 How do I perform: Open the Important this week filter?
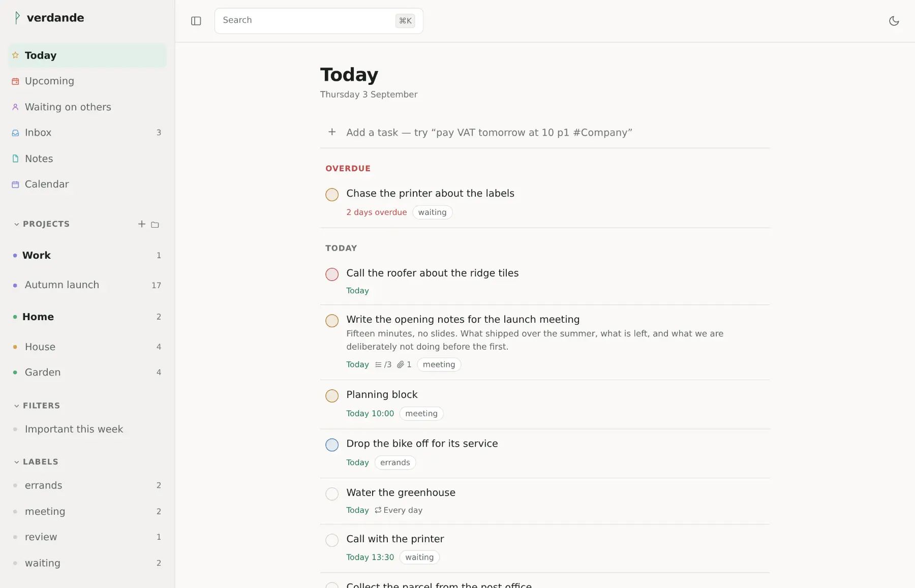(87, 429)
